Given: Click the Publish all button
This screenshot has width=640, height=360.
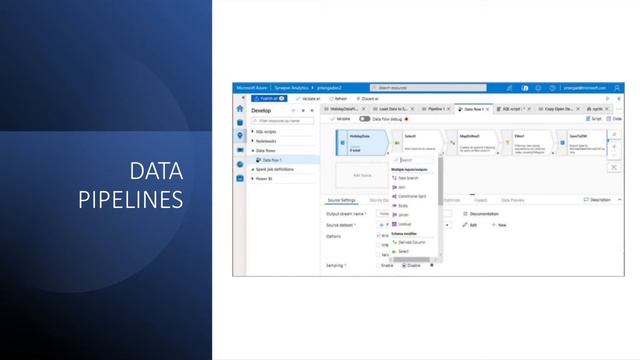Looking at the screenshot, I should 269,98.
